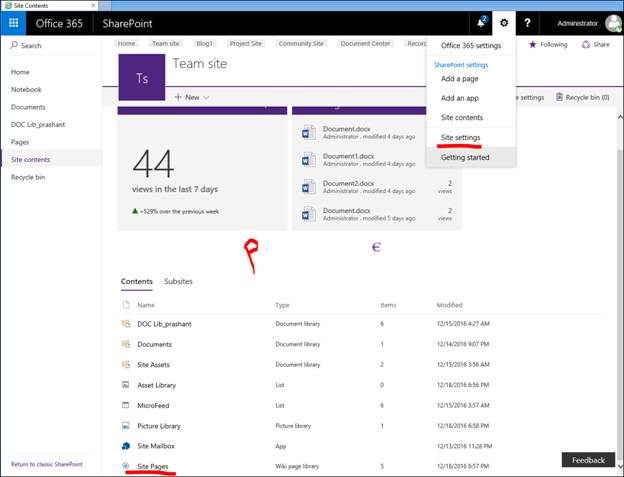Open the Office 365 app launcher

(14, 22)
